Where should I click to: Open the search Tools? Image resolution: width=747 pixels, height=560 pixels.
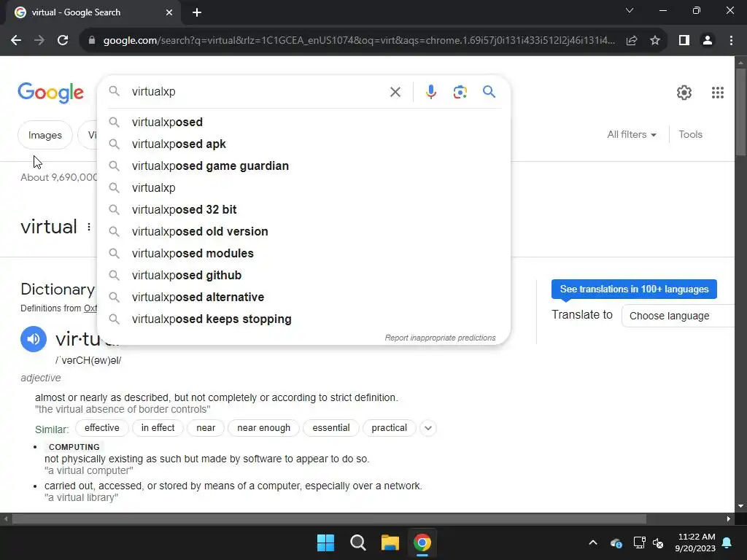click(690, 135)
